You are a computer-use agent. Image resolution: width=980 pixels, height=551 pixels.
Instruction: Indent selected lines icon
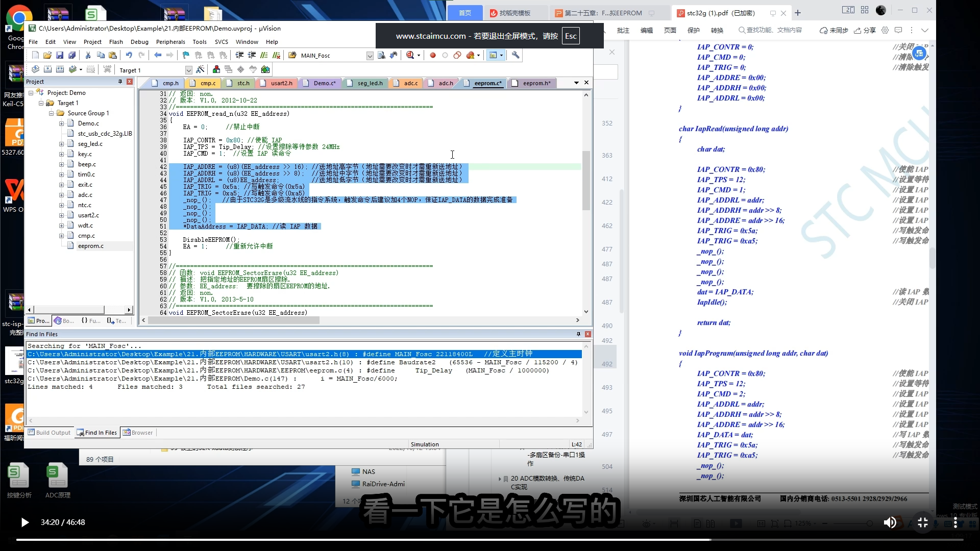coord(239,55)
